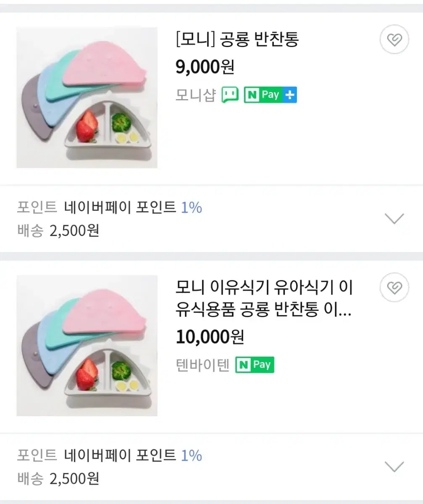Click the Naver TalkTalk chat icon beside 모니샵
This screenshot has height=504, width=423.
(230, 95)
